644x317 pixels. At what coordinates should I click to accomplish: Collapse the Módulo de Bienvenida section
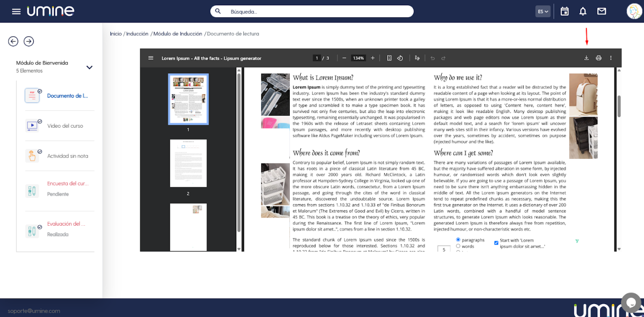pyautogui.click(x=89, y=67)
